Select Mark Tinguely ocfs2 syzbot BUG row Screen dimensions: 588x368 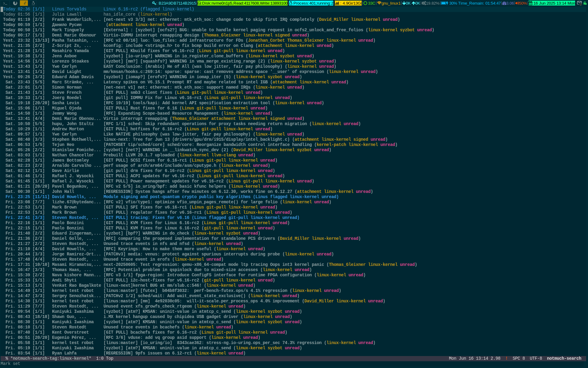click(x=294, y=30)
